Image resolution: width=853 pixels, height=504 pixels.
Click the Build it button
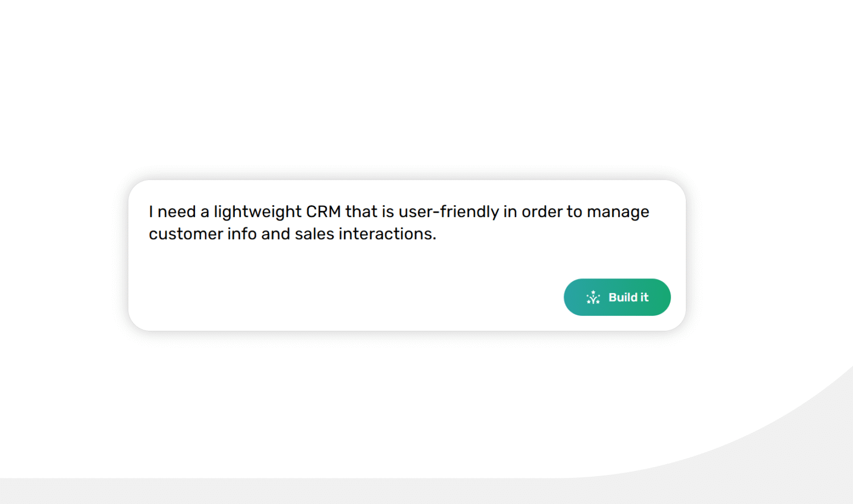617,297
